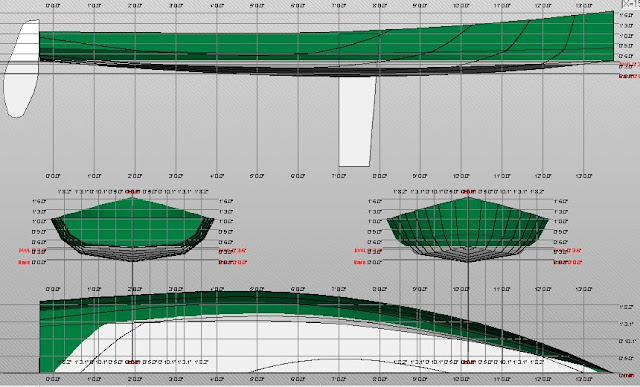Image resolution: width=640 pixels, height=387 pixels.
Task: Click the 0'0.0" station label atop profile view
Action: 53,6
